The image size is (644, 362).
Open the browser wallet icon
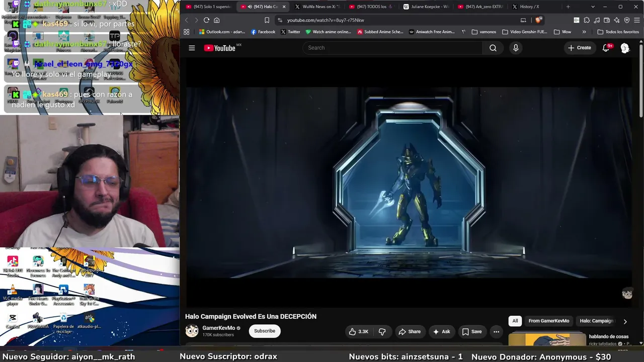[x=607, y=20]
